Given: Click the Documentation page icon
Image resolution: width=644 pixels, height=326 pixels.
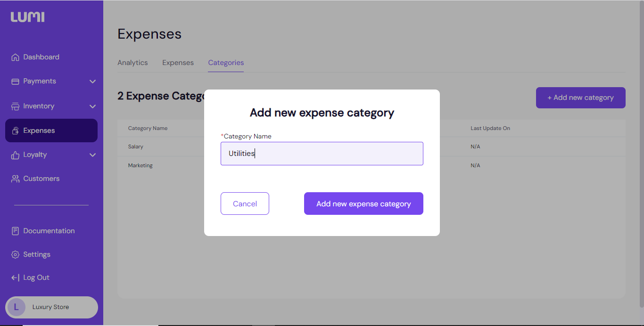Looking at the screenshot, I should (x=15, y=231).
